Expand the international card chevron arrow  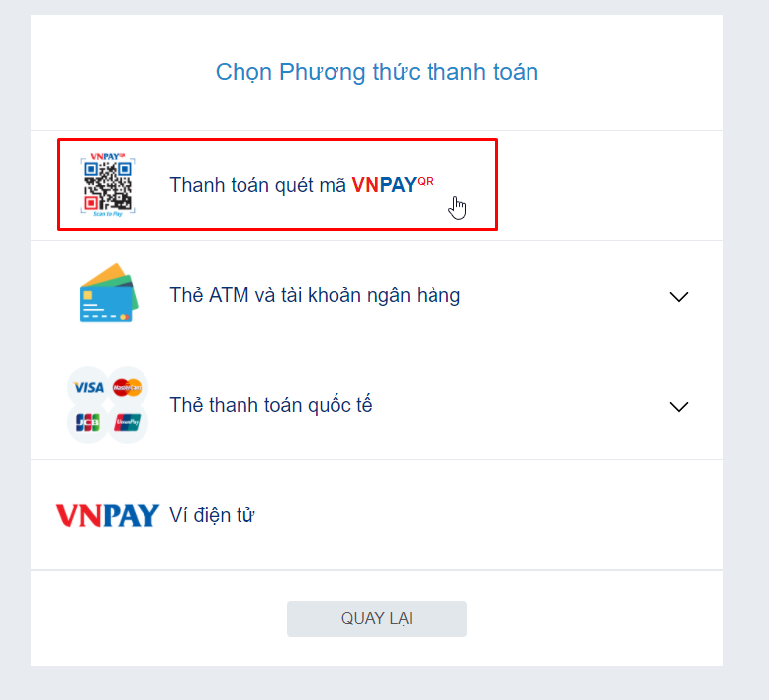[x=679, y=406]
